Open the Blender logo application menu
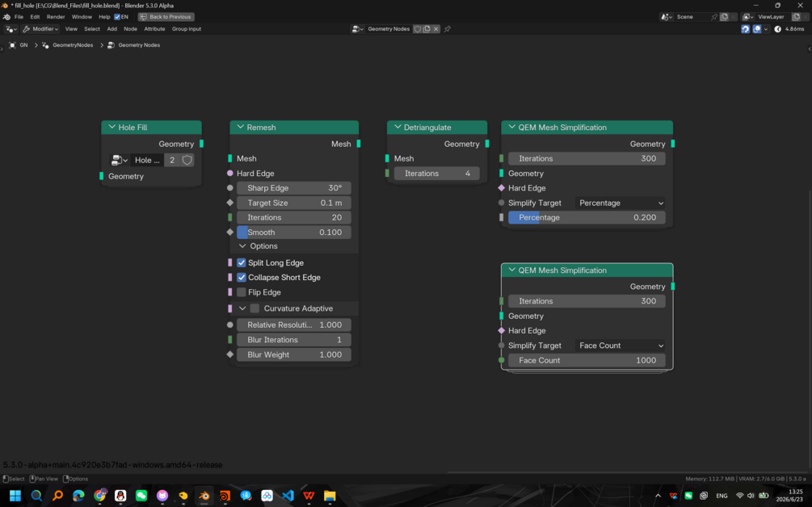This screenshot has width=812, height=507. pyautogui.click(x=6, y=17)
